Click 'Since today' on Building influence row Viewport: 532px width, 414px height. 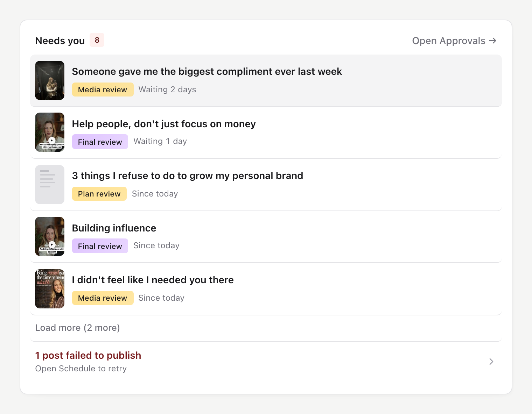coord(156,245)
